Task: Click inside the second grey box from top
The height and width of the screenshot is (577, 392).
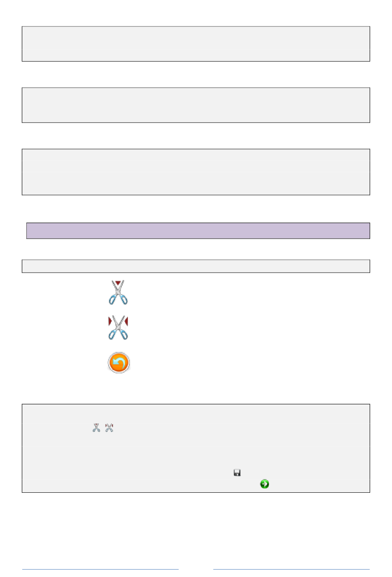Action: coord(196,105)
